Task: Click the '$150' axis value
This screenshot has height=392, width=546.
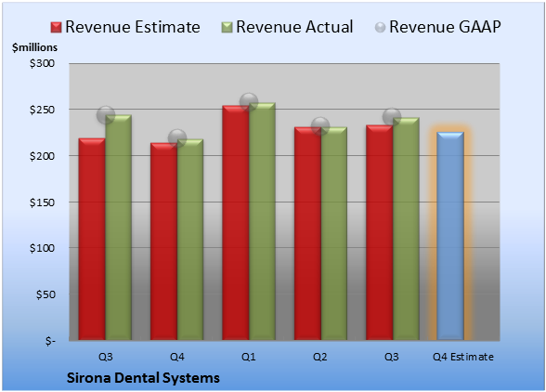Action: pyautogui.click(x=42, y=203)
